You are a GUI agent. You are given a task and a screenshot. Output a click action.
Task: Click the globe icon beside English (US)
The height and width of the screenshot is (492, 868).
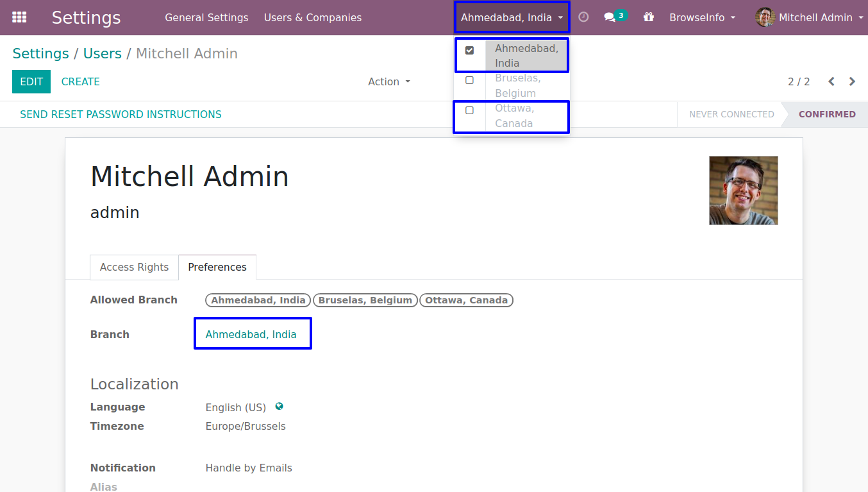tap(279, 407)
